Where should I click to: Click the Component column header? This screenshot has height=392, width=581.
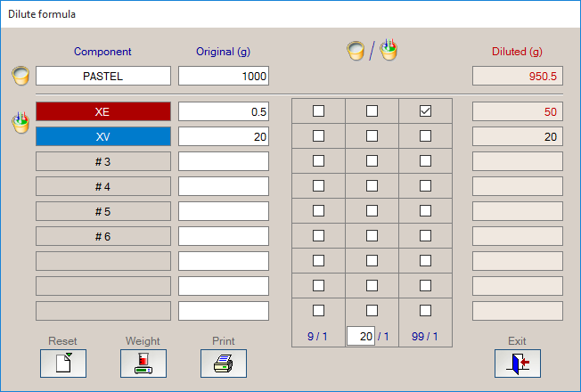pos(102,51)
